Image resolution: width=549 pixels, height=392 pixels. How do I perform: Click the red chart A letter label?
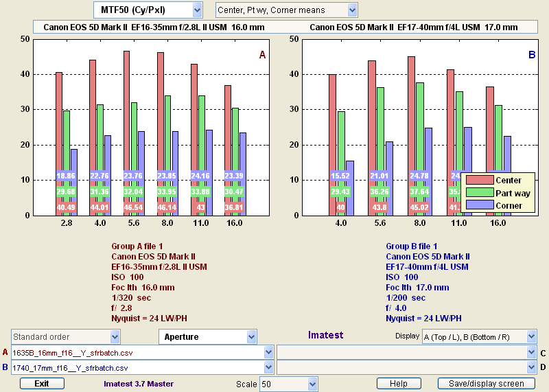pyautogui.click(x=262, y=55)
